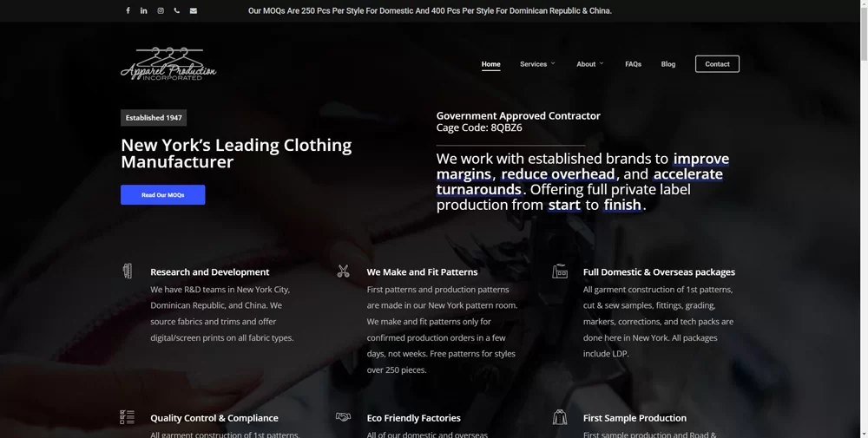This screenshot has width=868, height=438.
Task: Go to the Blog page
Action: pyautogui.click(x=668, y=64)
